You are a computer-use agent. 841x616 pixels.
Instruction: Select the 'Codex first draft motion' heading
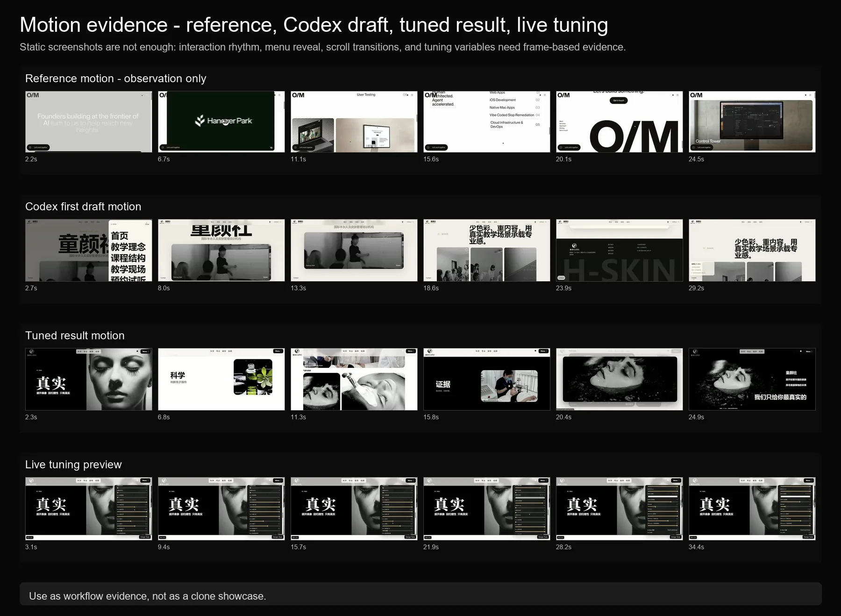coord(83,207)
